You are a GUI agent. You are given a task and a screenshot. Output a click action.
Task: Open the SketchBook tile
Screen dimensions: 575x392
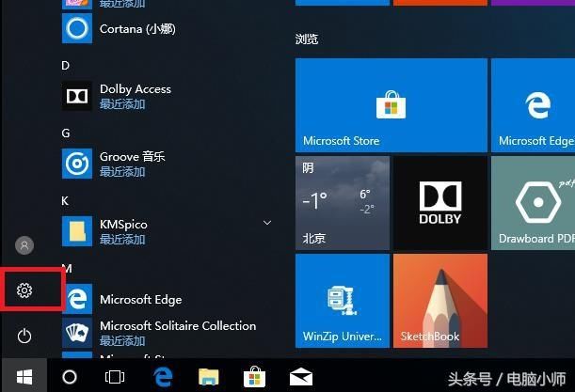pyautogui.click(x=440, y=301)
